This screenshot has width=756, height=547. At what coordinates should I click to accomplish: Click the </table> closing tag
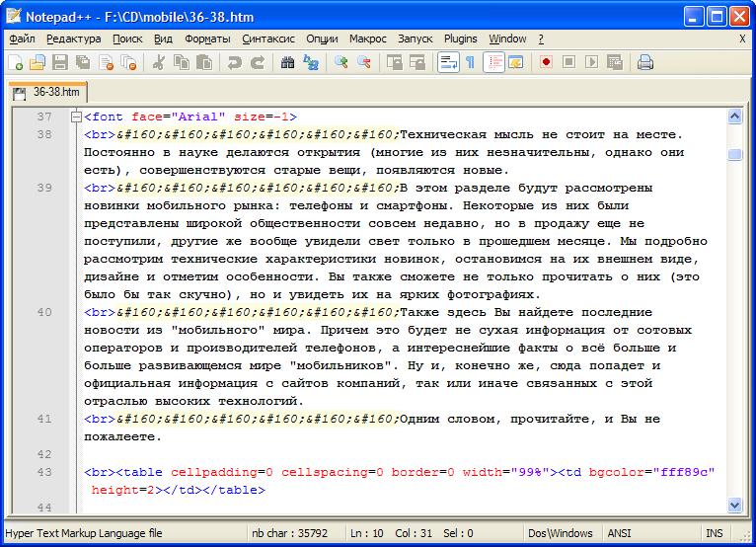[233, 490]
